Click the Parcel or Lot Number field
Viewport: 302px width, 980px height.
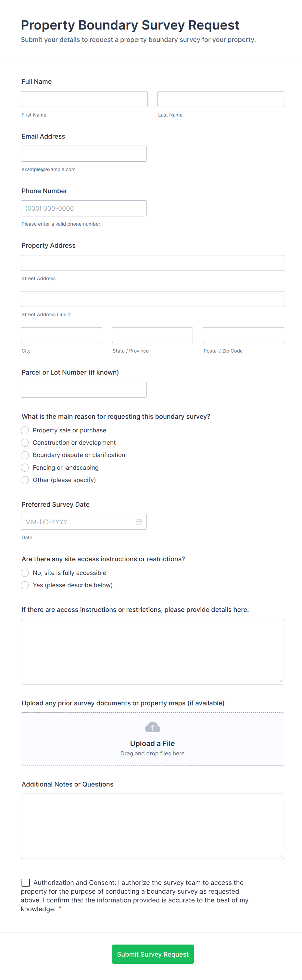pyautogui.click(x=84, y=390)
